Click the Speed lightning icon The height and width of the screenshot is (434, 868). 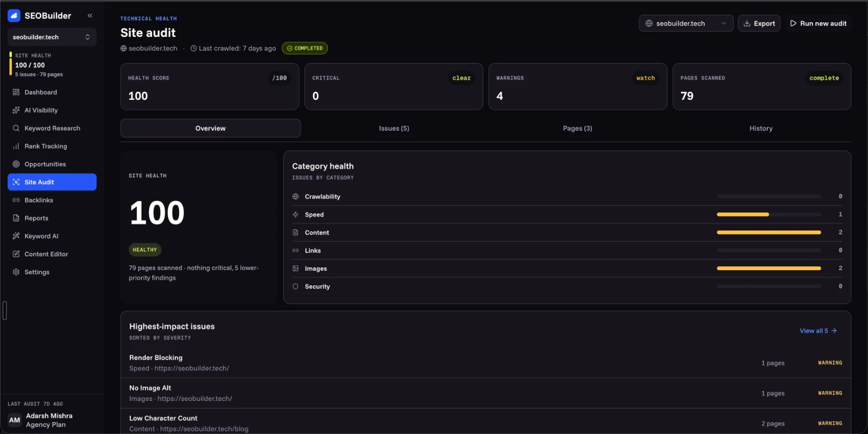[x=296, y=214]
